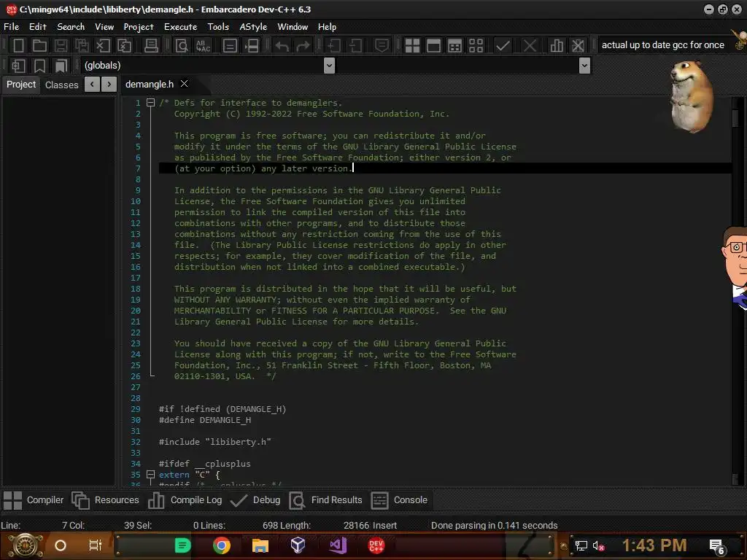Click the Rebuild All grid icon

pos(476,46)
